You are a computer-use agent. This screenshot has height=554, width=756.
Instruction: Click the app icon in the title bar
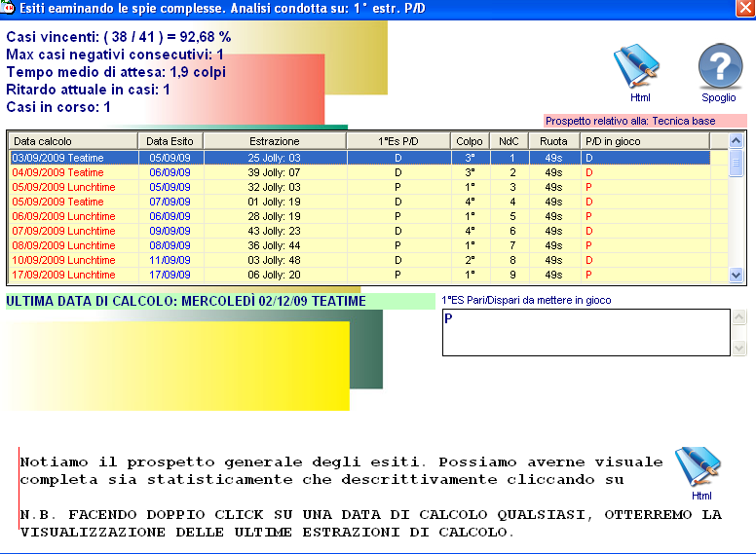point(8,8)
